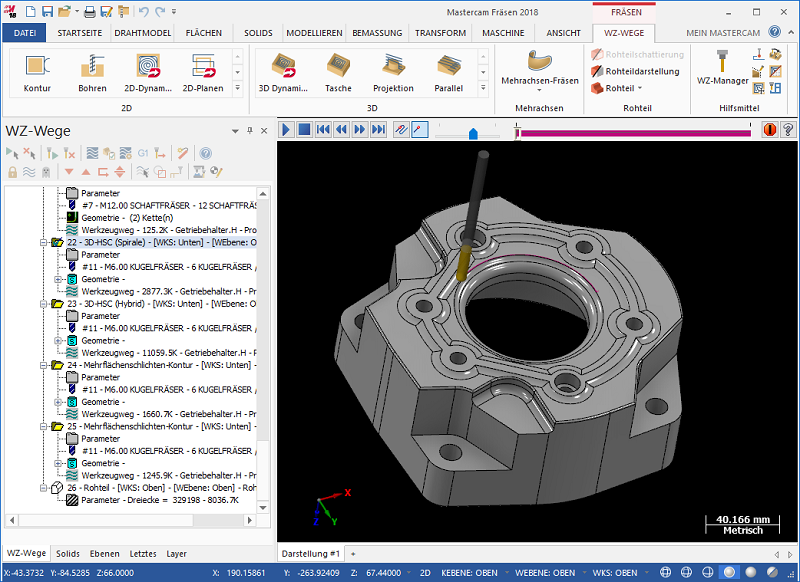This screenshot has height=582, width=800.
Task: Toggle the shaded view sphere in status bar
Action: coord(730,572)
